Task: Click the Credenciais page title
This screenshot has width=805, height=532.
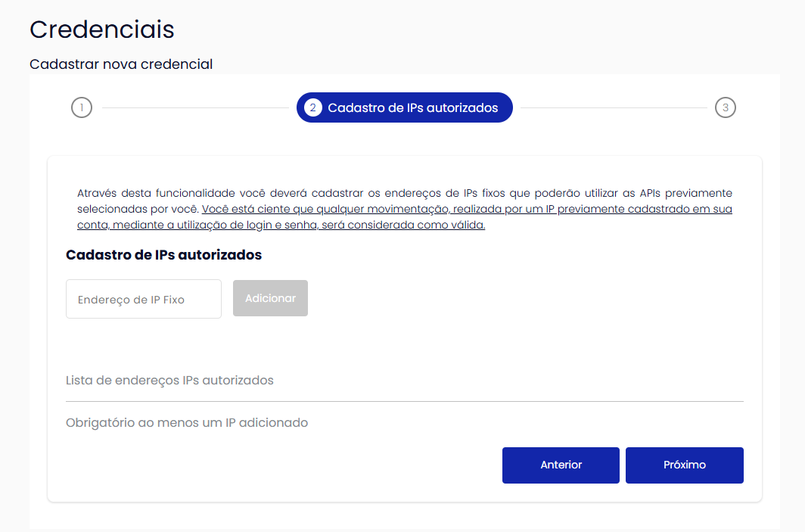Action: click(101, 30)
